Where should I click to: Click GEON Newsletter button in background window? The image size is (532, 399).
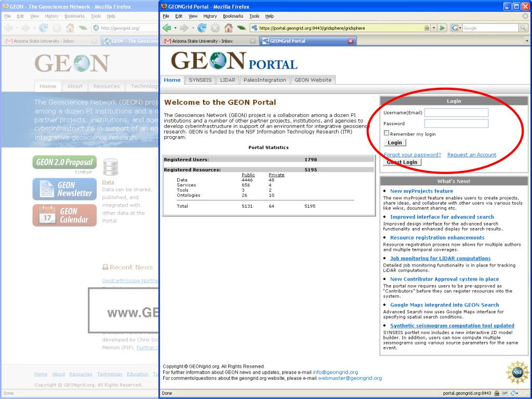coord(64,189)
